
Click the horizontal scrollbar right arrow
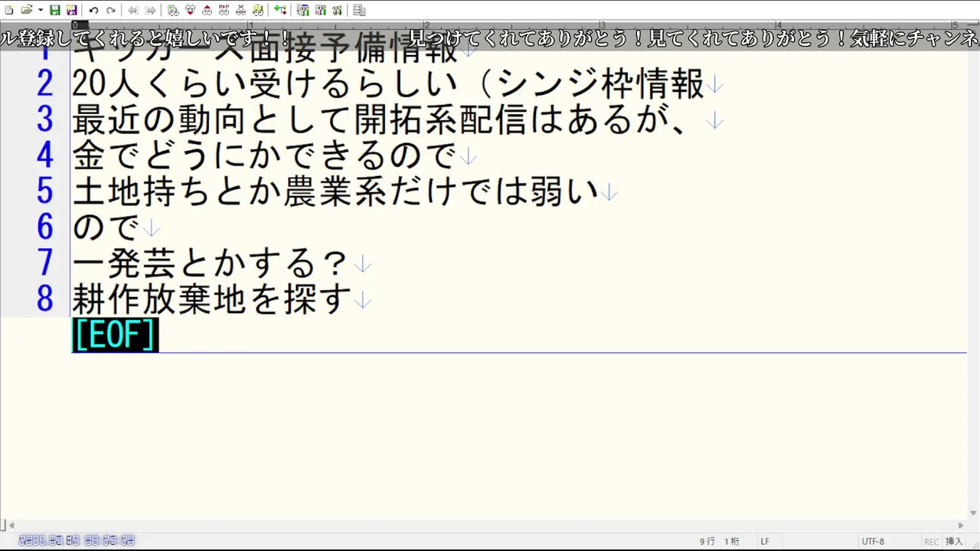click(961, 525)
